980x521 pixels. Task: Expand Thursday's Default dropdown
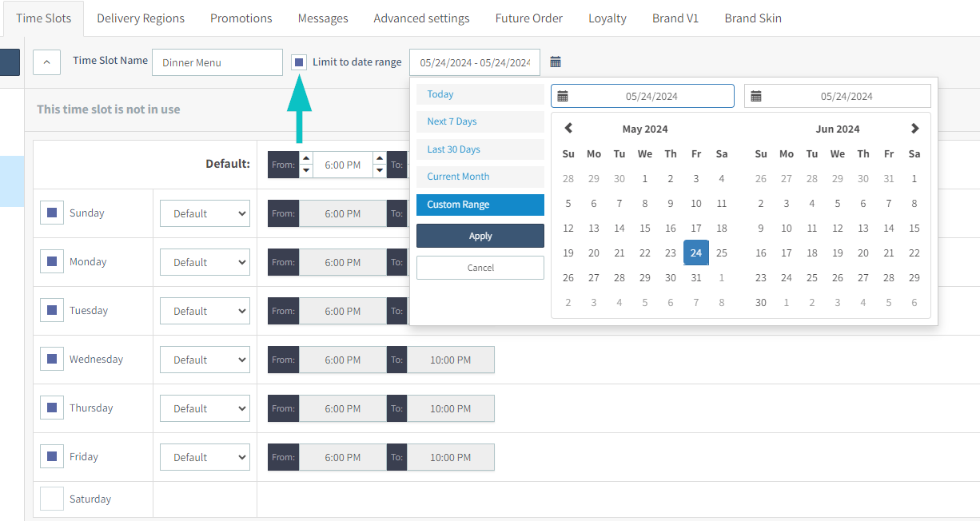(x=205, y=408)
